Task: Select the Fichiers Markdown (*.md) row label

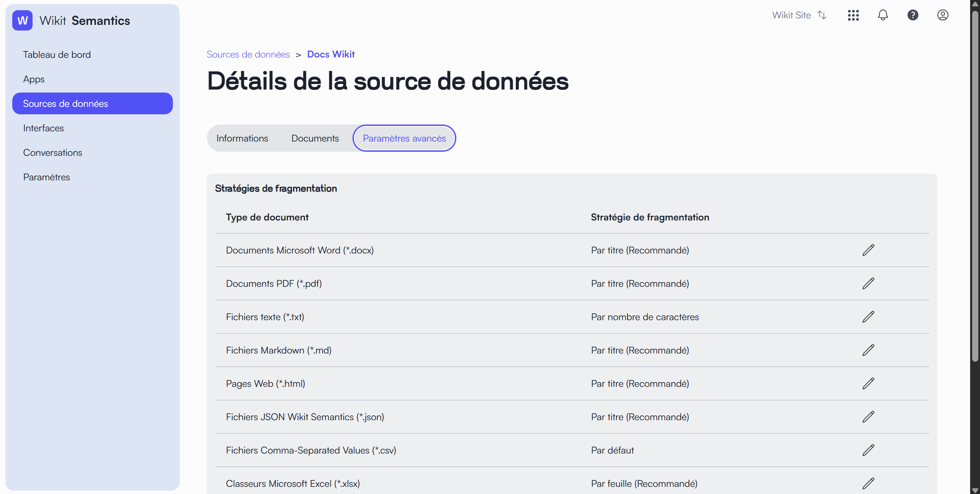Action: point(279,350)
